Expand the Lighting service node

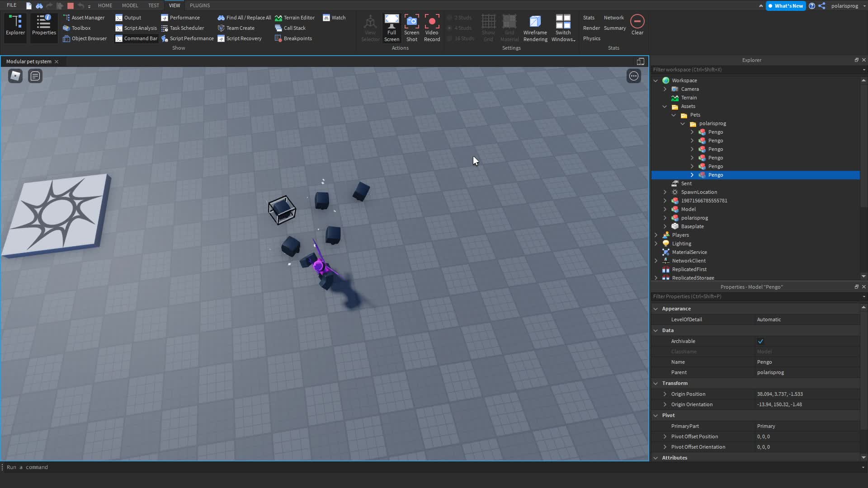pyautogui.click(x=656, y=244)
